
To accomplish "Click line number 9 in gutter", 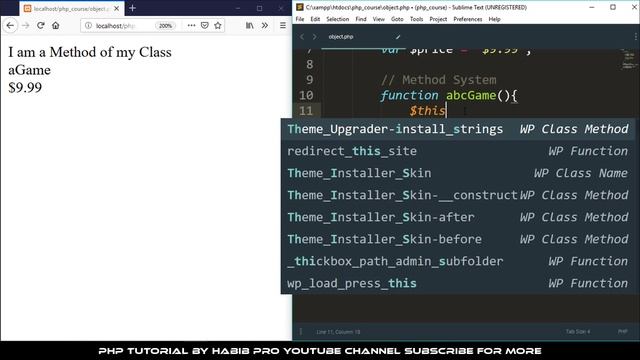I will pos(310,80).
